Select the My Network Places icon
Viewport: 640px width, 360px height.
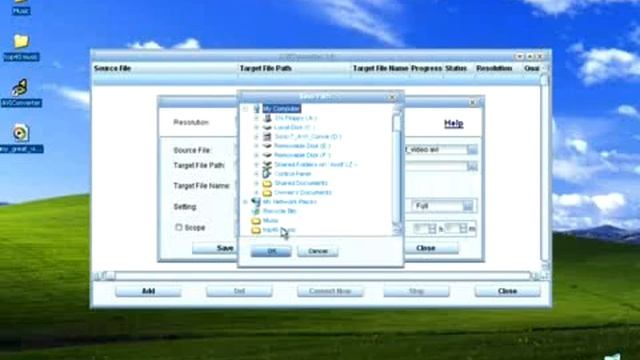tap(256, 202)
